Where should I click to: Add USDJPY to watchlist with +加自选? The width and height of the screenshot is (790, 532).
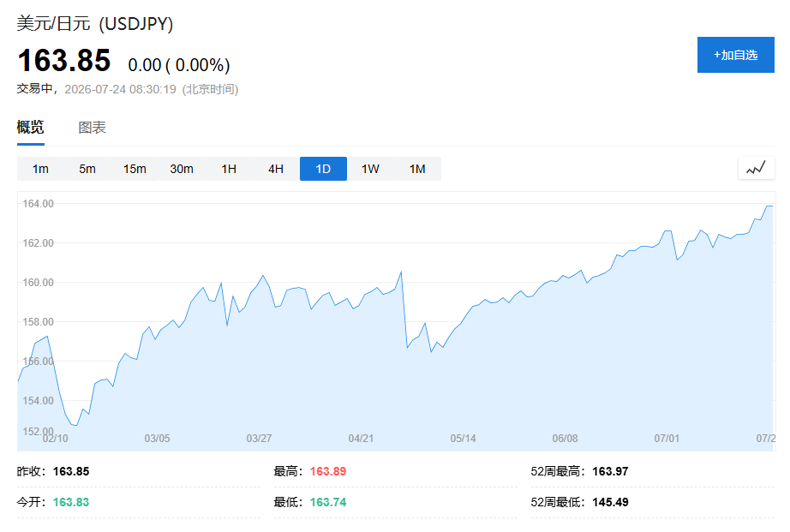point(735,55)
